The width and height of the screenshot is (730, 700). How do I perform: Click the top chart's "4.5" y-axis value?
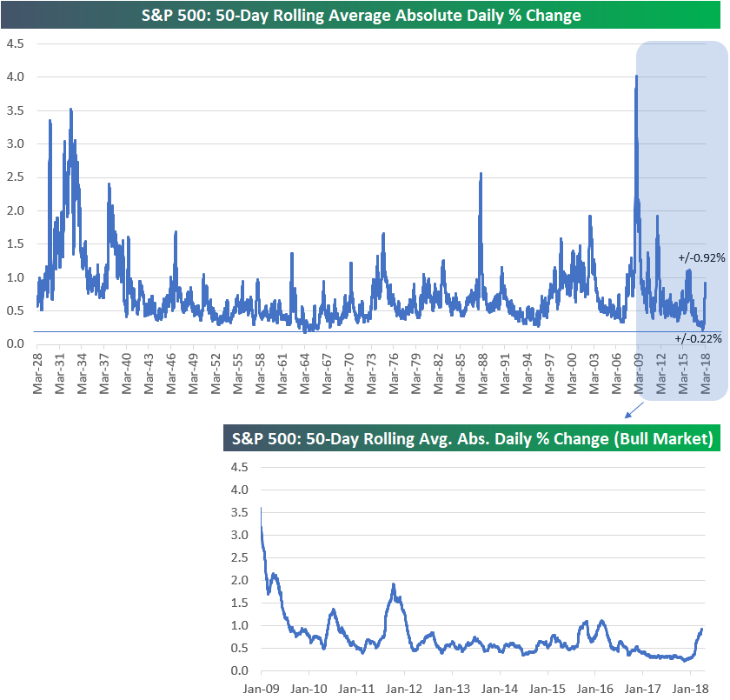point(16,43)
